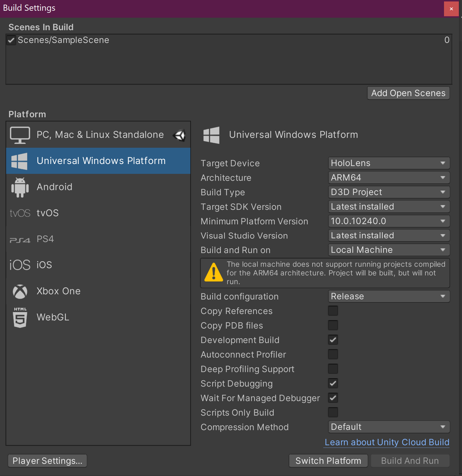The image size is (462, 476).
Task: Select the Android platform
Action: click(x=98, y=187)
